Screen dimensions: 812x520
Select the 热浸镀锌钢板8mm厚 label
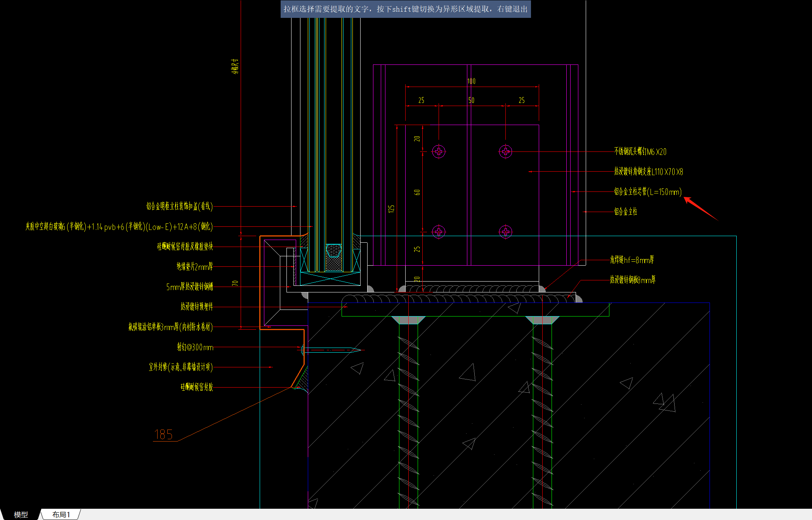pos(632,280)
